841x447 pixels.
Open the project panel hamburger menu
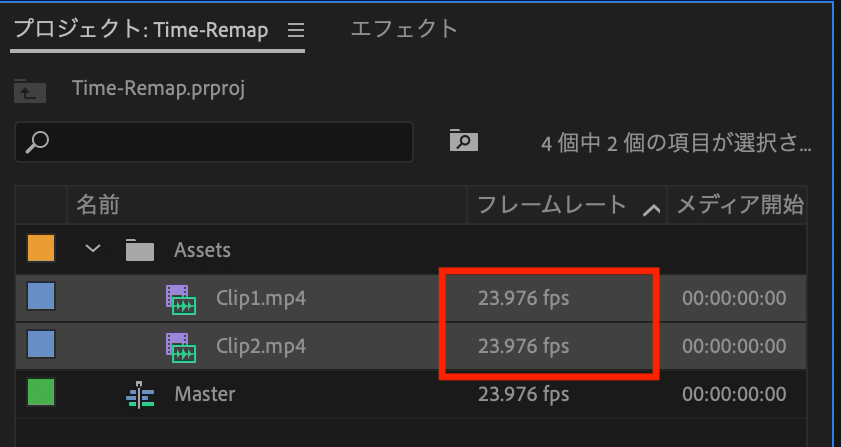point(295,30)
